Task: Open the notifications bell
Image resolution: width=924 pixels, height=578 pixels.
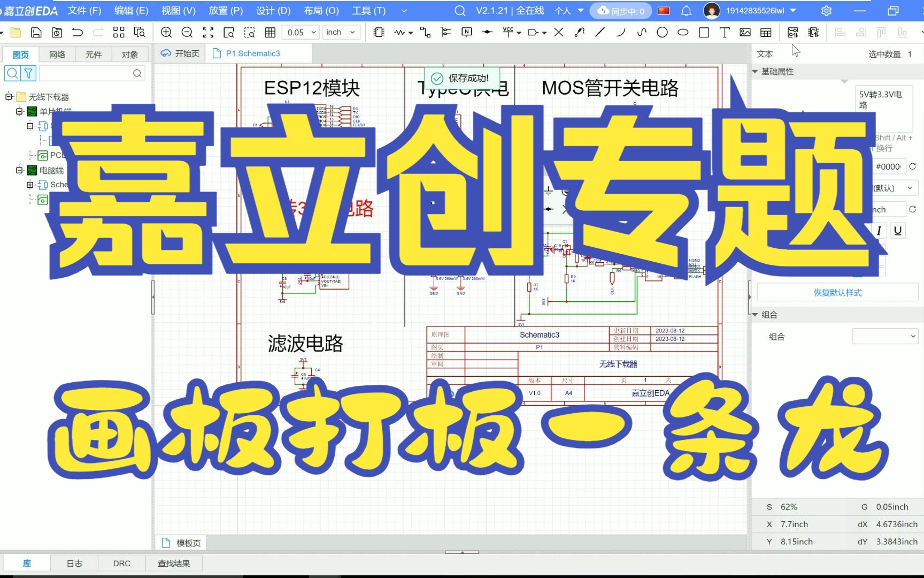Action: (x=687, y=11)
